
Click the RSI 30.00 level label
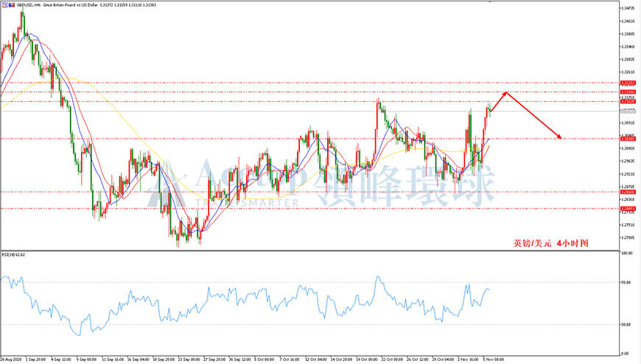pyautogui.click(x=626, y=325)
